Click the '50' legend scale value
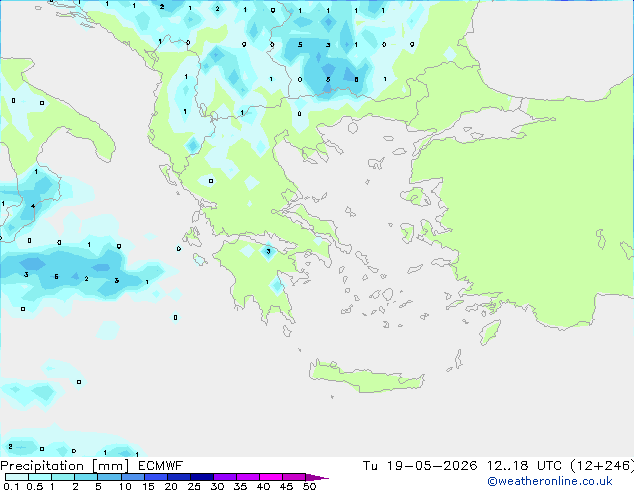The image size is (634, 490). pos(310,486)
